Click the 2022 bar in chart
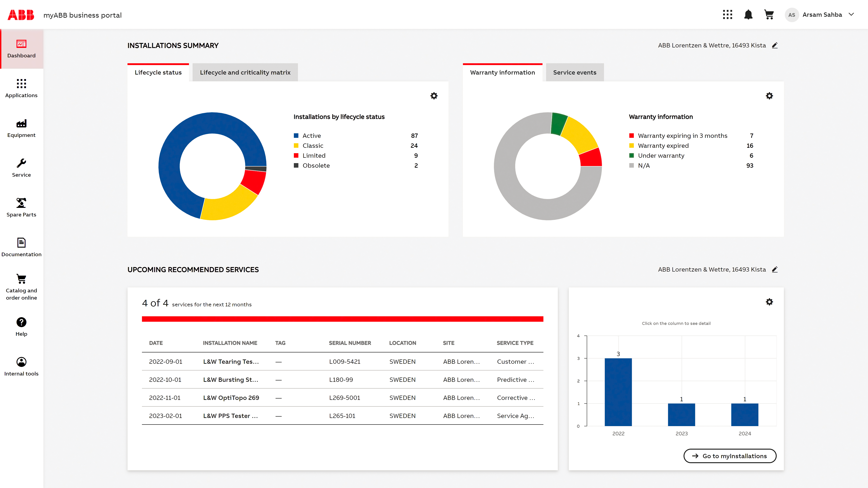Viewport: 868px width, 488px height. [618, 392]
